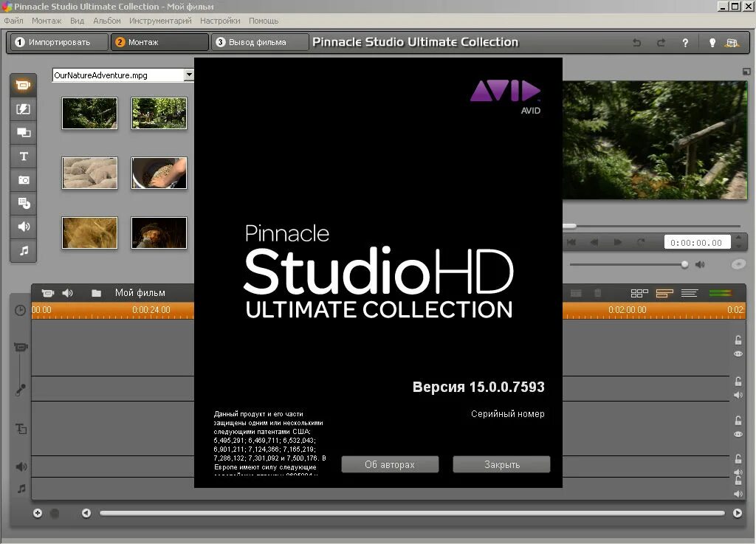Click the preview size toggle icon above the player
The image size is (756, 544).
pos(746,72)
